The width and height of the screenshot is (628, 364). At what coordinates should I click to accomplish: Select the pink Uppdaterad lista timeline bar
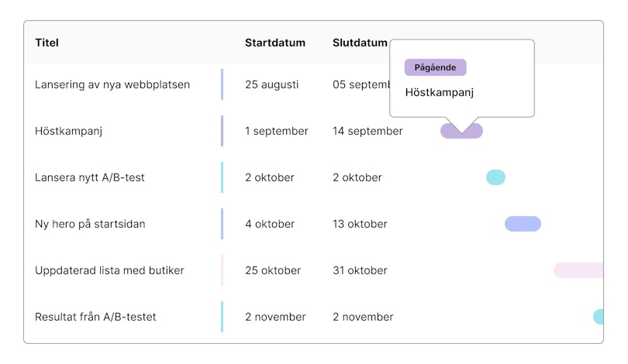(578, 270)
